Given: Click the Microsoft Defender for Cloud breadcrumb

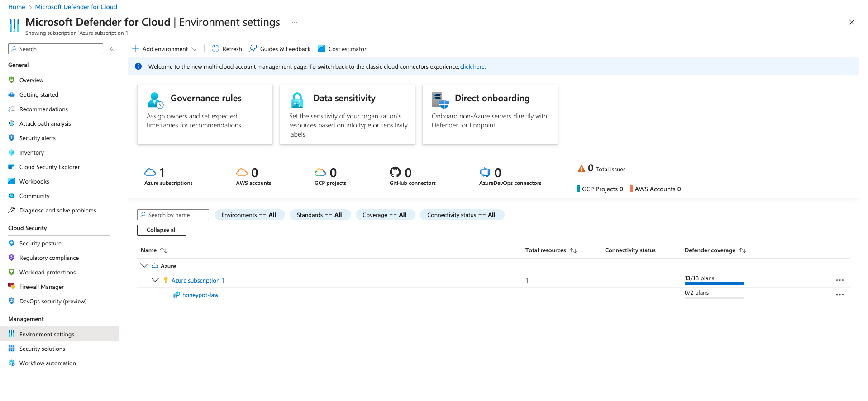Looking at the screenshot, I should 76,7.
